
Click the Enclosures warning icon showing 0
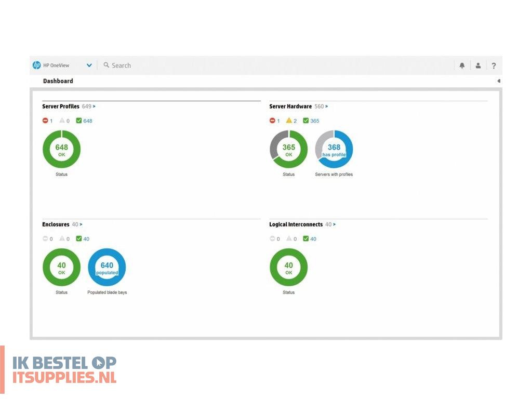[62, 238]
